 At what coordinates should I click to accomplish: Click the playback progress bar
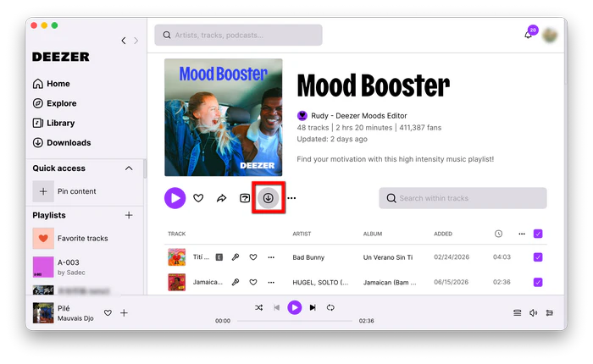coord(295,321)
